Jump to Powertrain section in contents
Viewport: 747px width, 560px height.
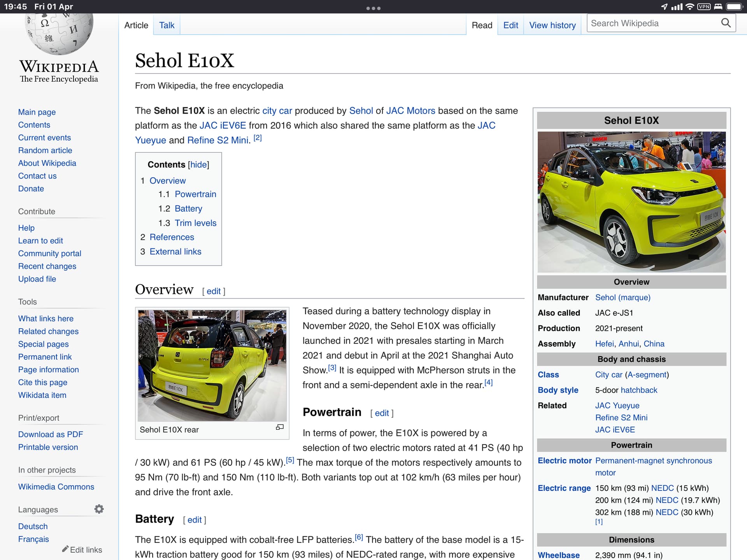(x=195, y=194)
